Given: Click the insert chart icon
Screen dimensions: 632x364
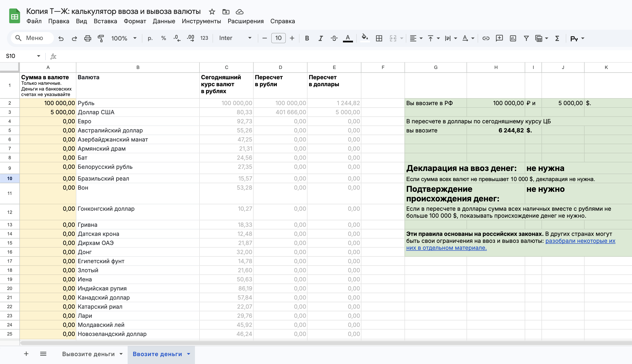Looking at the screenshot, I should point(513,38).
